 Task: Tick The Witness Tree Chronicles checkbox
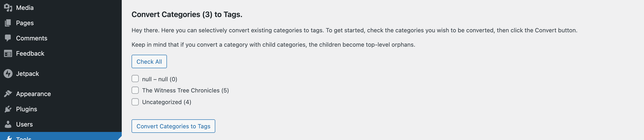(x=135, y=90)
